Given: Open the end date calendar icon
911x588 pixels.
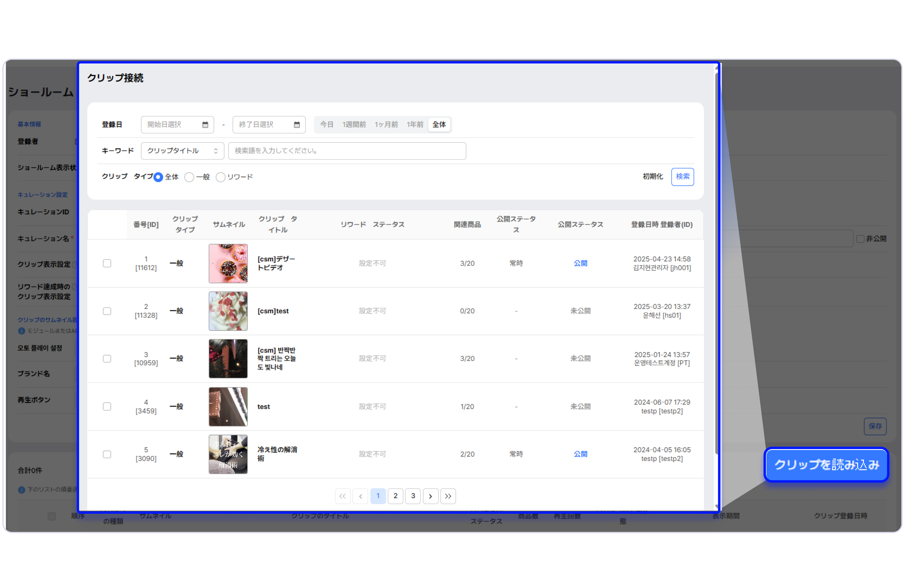Looking at the screenshot, I should click(297, 125).
